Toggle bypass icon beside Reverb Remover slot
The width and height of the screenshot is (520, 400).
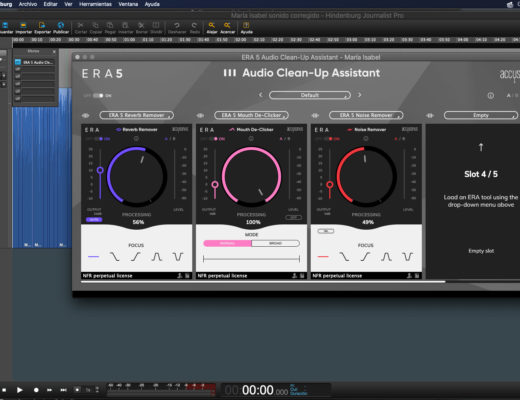click(86, 115)
